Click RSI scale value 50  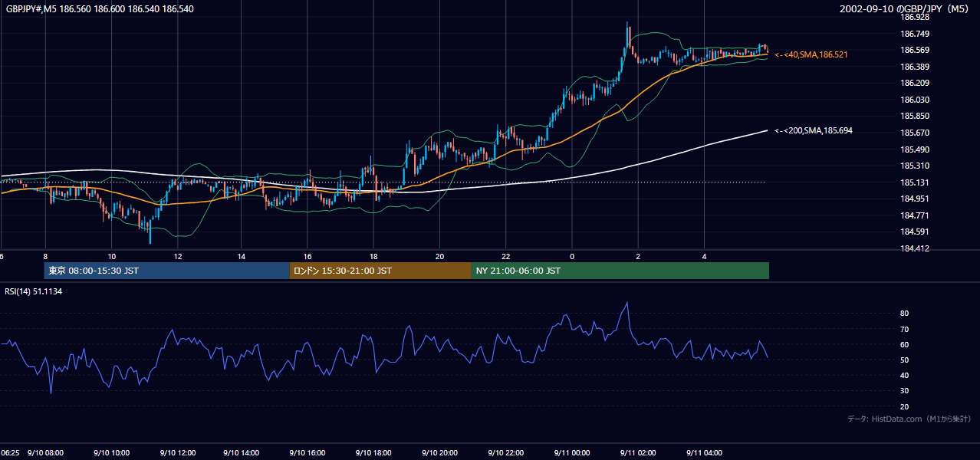point(905,360)
